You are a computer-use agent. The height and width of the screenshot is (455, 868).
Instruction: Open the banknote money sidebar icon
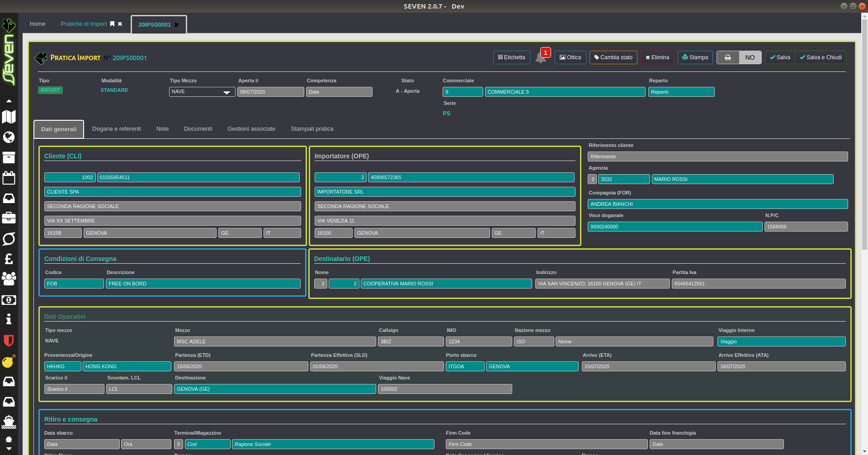[x=9, y=300]
